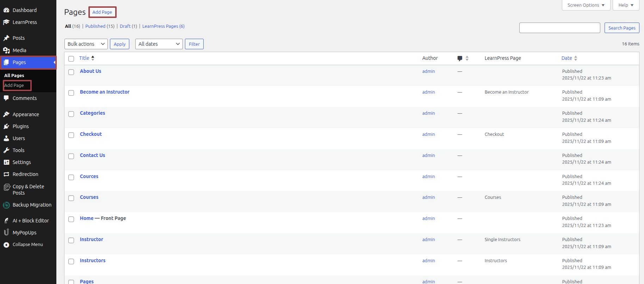644x284 pixels.
Task: Tick the checkbox for About Us page
Action: pos(71,72)
